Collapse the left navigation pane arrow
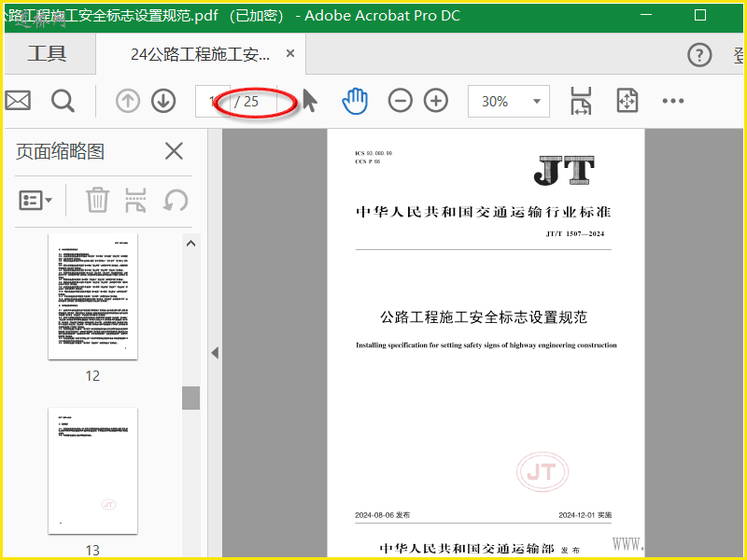Screen dimensions: 747x560 [215, 353]
